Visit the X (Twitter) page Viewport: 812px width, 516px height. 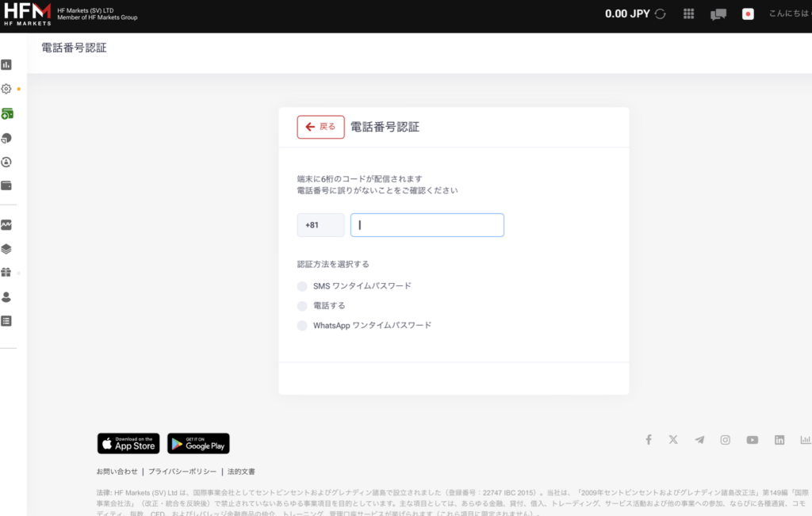[x=673, y=440]
